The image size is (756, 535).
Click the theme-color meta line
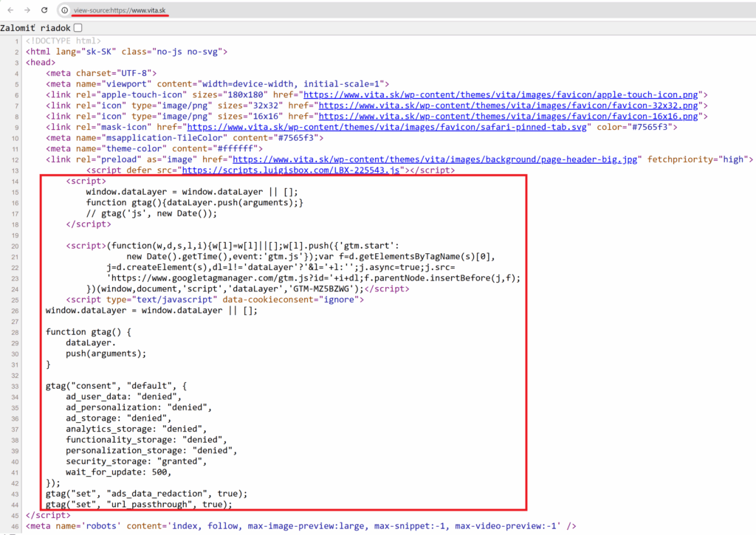(x=154, y=148)
